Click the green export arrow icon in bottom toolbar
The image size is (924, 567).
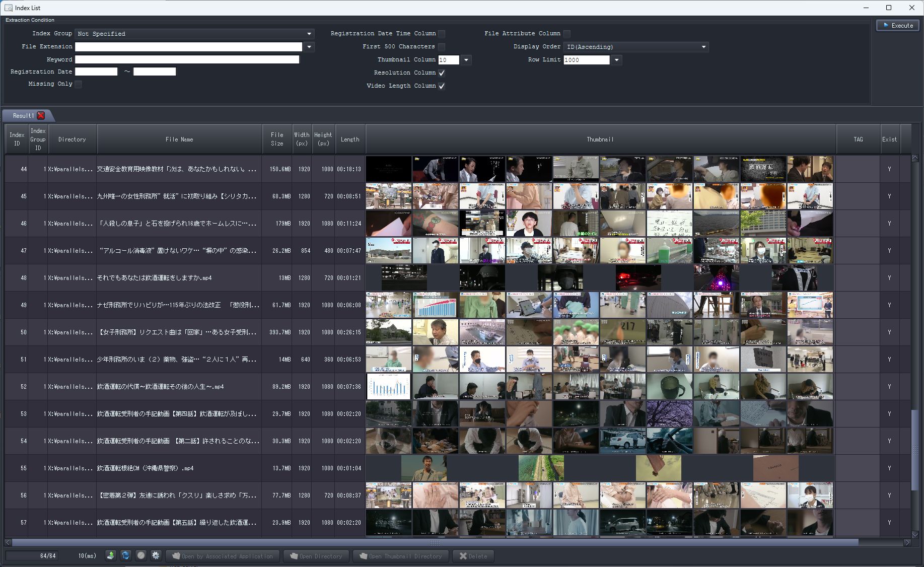tap(111, 555)
